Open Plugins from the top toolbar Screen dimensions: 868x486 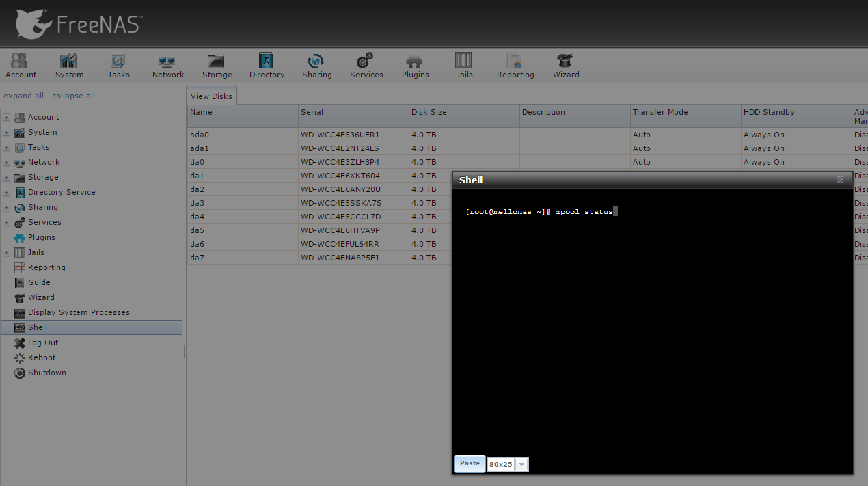[x=415, y=66]
